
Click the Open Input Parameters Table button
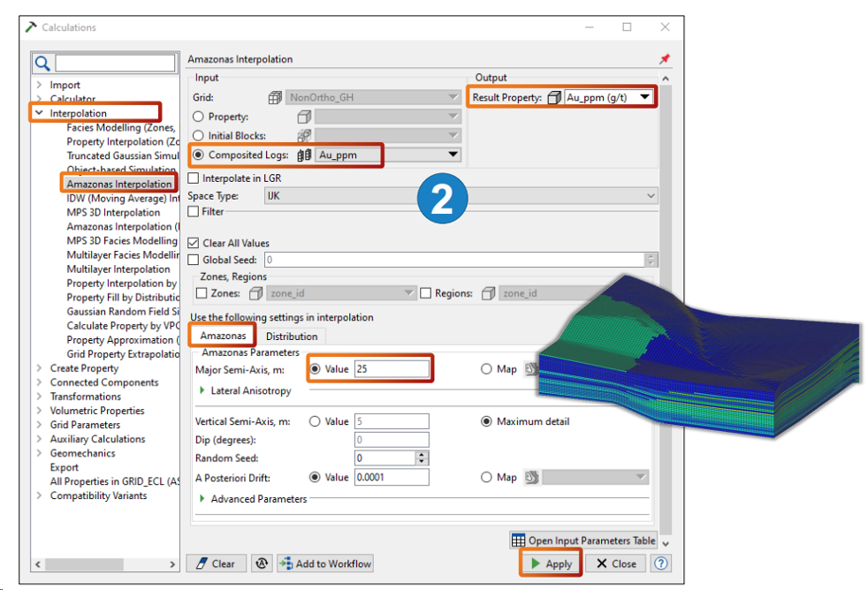click(583, 541)
